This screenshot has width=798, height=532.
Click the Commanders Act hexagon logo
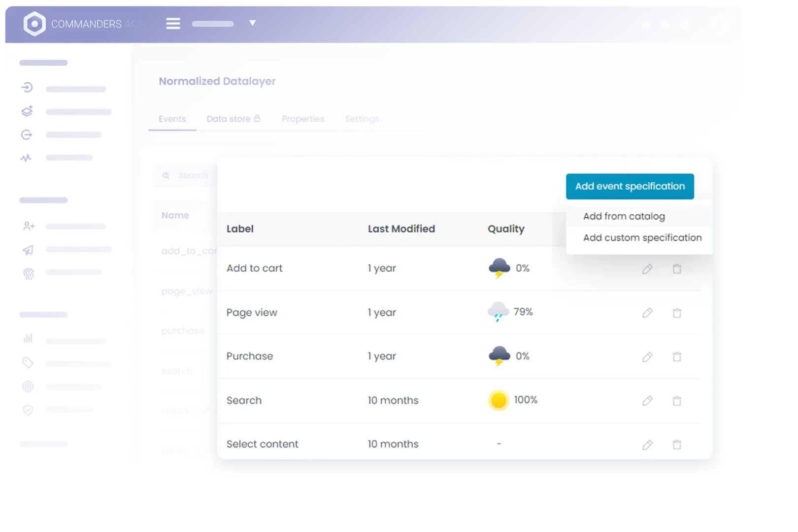point(34,23)
